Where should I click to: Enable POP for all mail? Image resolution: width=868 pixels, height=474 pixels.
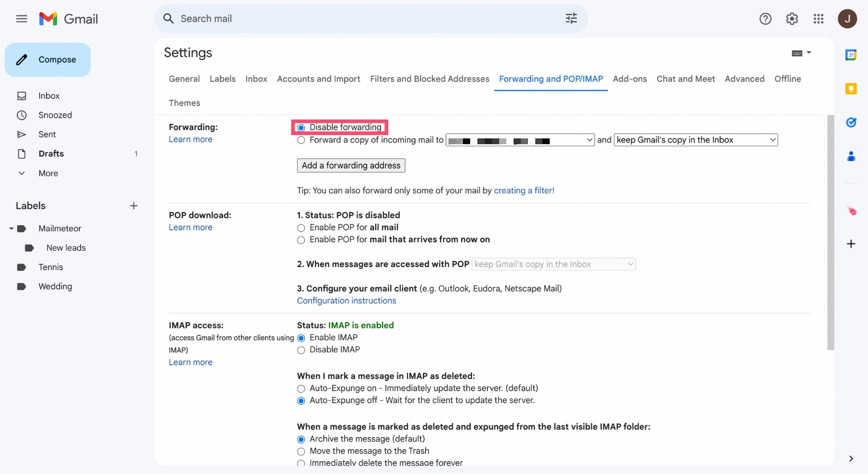click(301, 228)
